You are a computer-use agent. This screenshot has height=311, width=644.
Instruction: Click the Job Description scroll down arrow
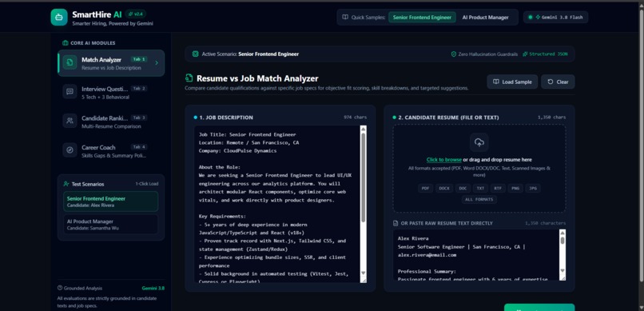[363, 273]
